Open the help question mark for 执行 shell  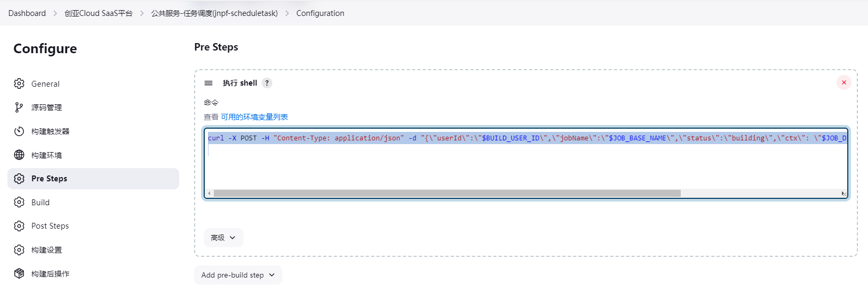(x=267, y=83)
